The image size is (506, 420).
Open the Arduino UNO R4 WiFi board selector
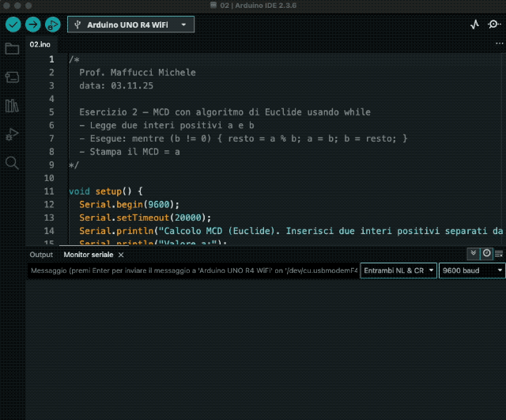coord(130,25)
